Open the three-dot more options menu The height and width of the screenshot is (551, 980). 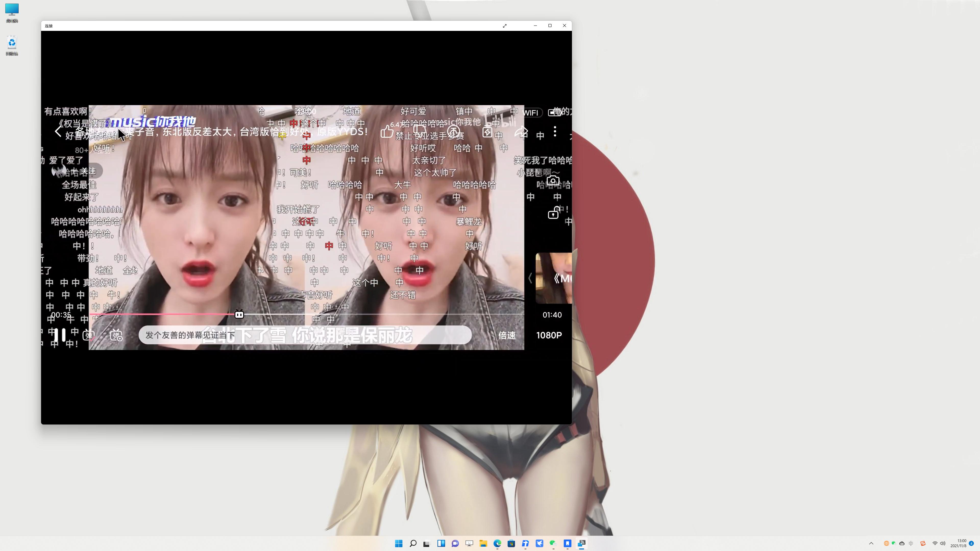coord(555,132)
